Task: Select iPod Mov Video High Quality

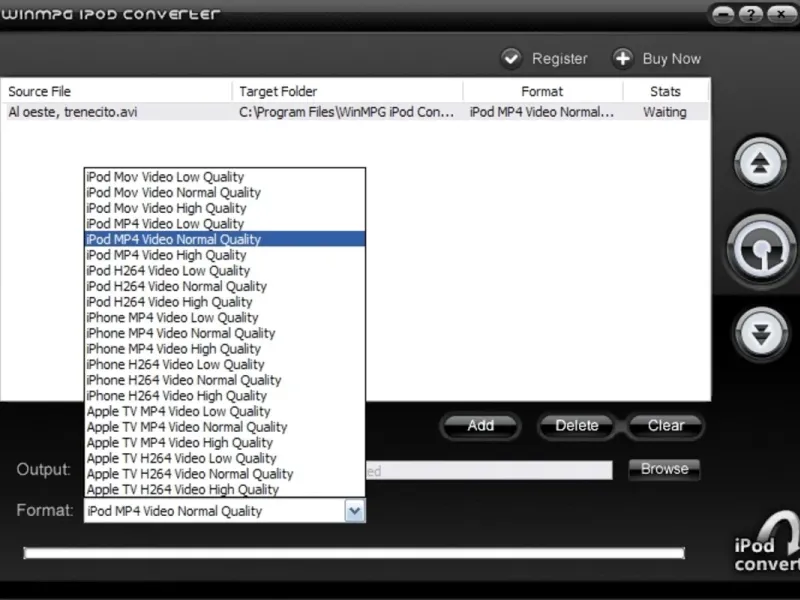Action: 224,208
